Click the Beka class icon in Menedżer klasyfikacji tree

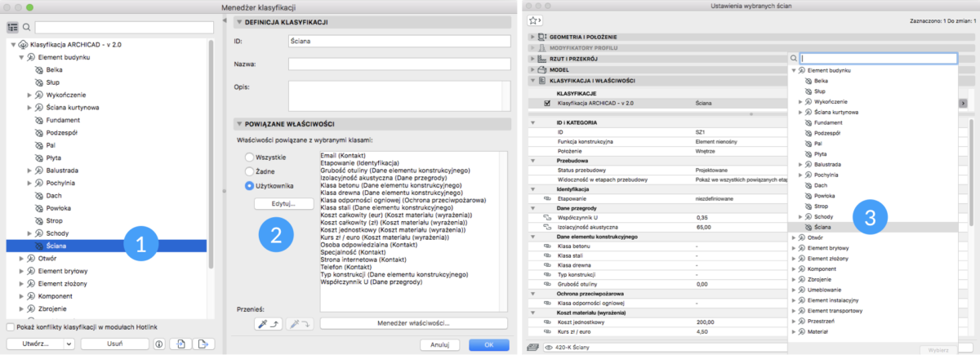[39, 71]
